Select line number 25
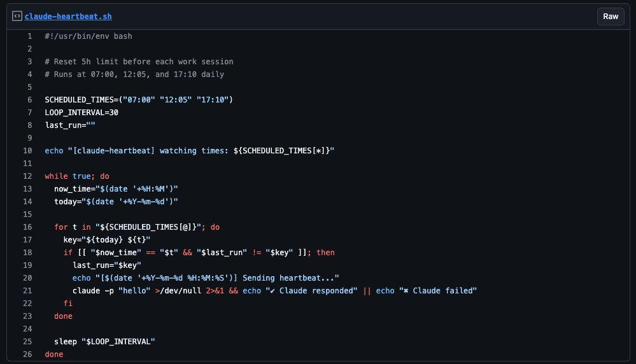Image resolution: width=636 pixels, height=364 pixels. (27, 342)
